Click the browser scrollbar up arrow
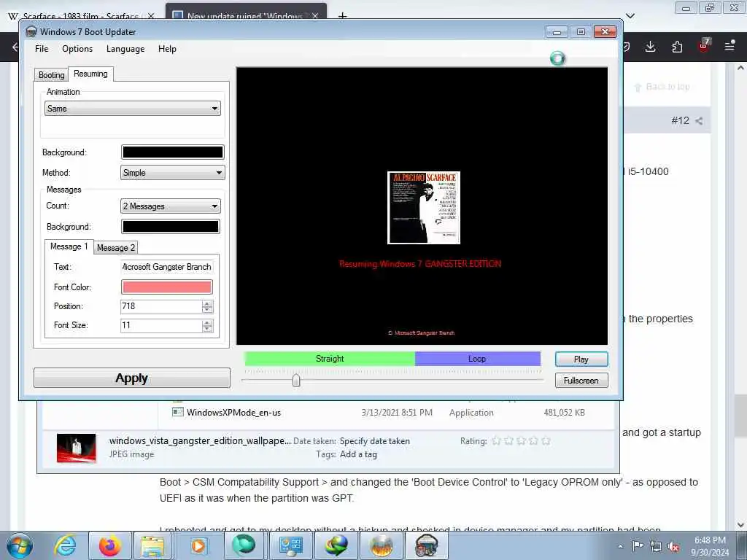This screenshot has height=560, width=747. [x=740, y=68]
